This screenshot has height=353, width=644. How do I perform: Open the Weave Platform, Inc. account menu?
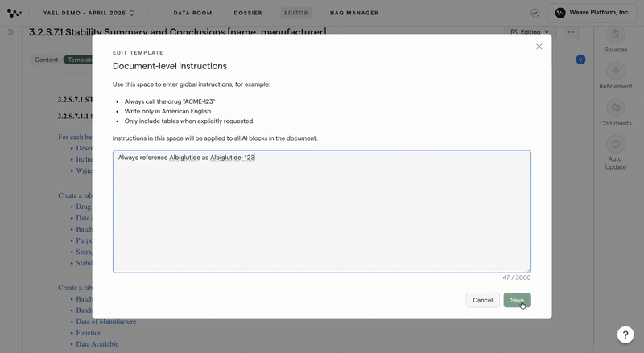592,13
